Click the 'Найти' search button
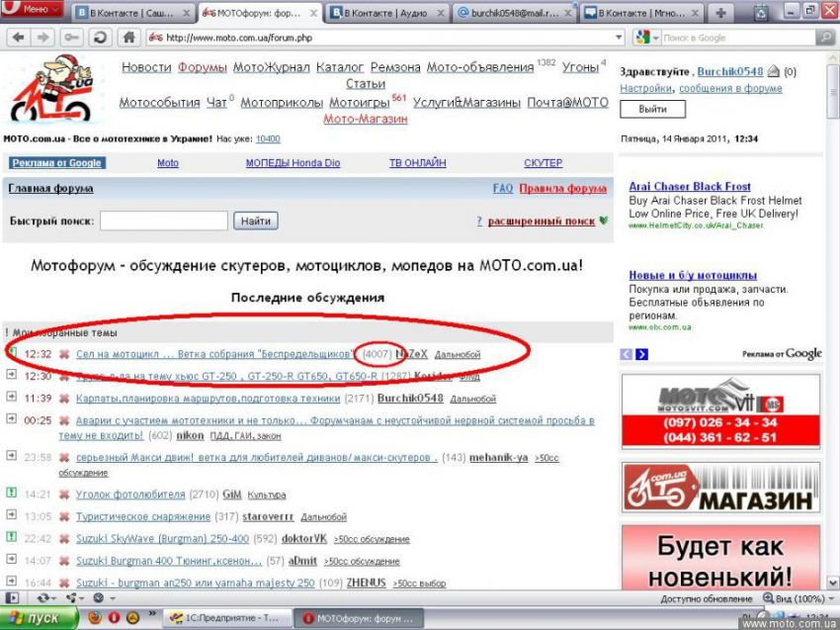Screen dimensions: 840x630 (256, 221)
